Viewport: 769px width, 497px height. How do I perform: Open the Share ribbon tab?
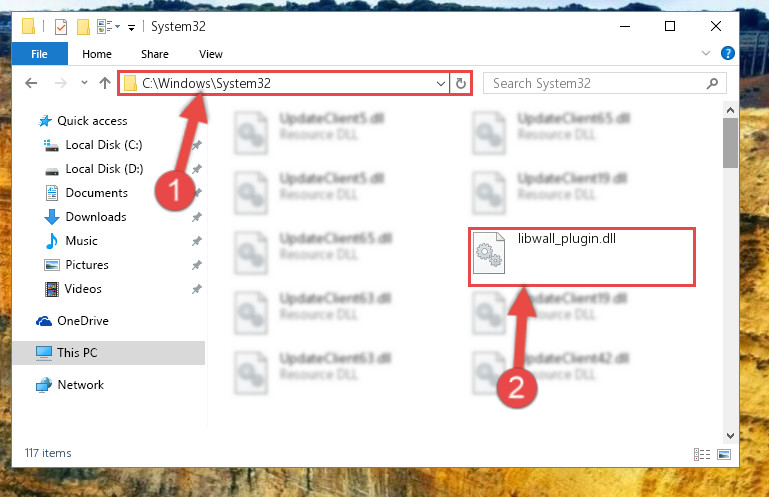click(155, 54)
